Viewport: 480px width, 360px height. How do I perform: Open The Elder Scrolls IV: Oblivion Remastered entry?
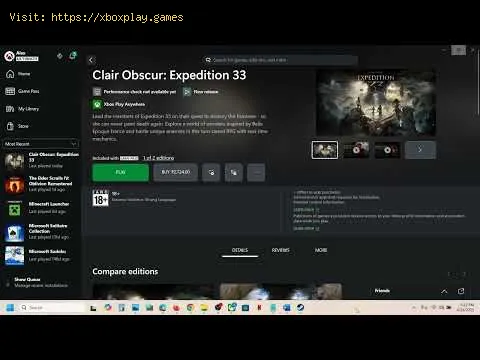pyautogui.click(x=41, y=184)
